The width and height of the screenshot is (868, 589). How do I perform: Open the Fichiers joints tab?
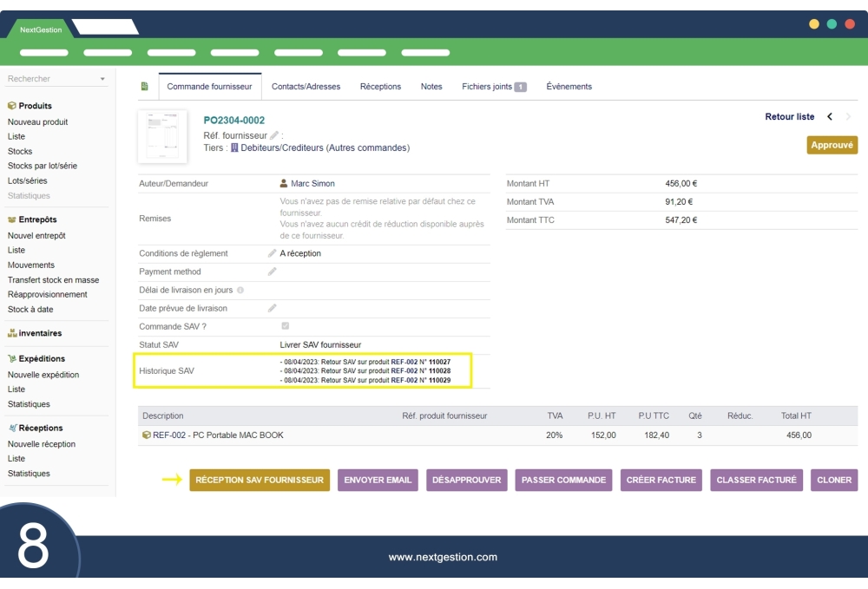point(493,87)
